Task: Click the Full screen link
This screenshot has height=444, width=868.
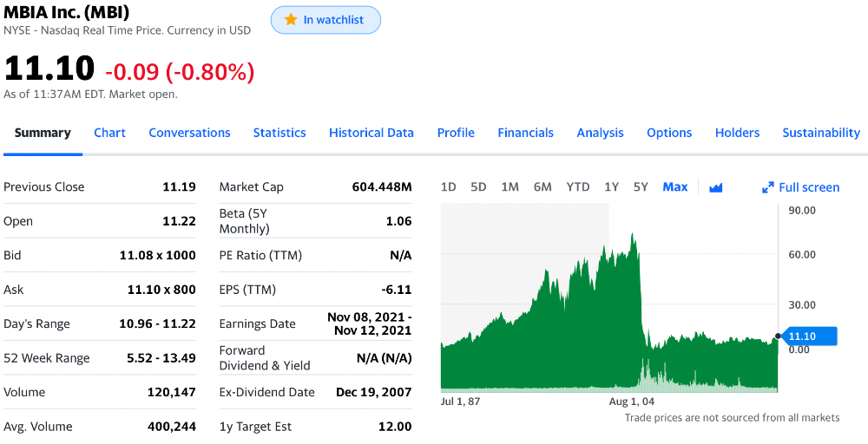Action: point(809,187)
